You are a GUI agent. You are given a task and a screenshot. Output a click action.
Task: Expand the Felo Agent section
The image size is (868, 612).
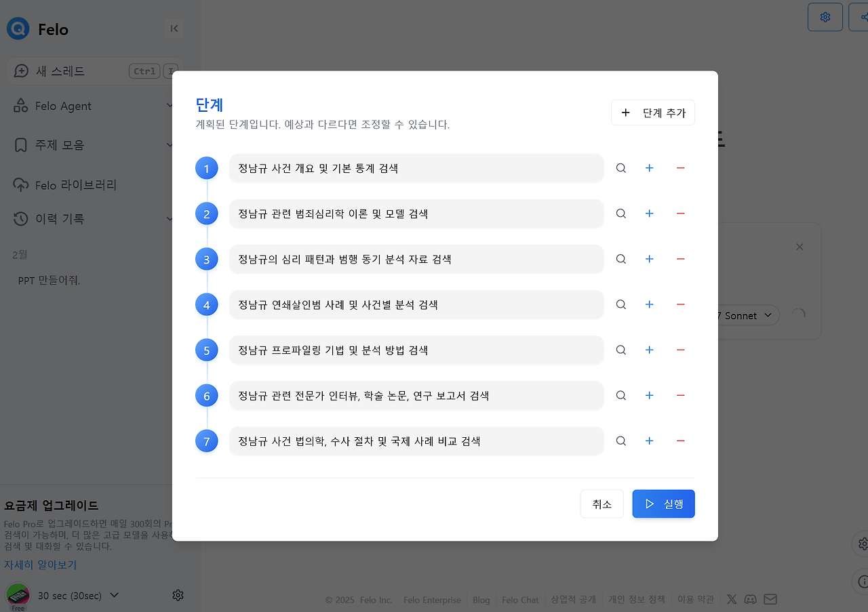[169, 106]
